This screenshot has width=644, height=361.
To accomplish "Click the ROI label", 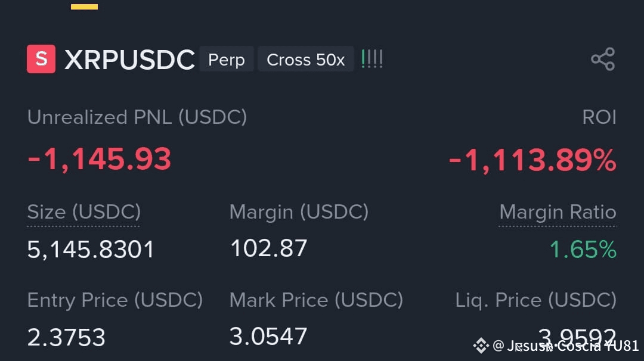I will [599, 117].
